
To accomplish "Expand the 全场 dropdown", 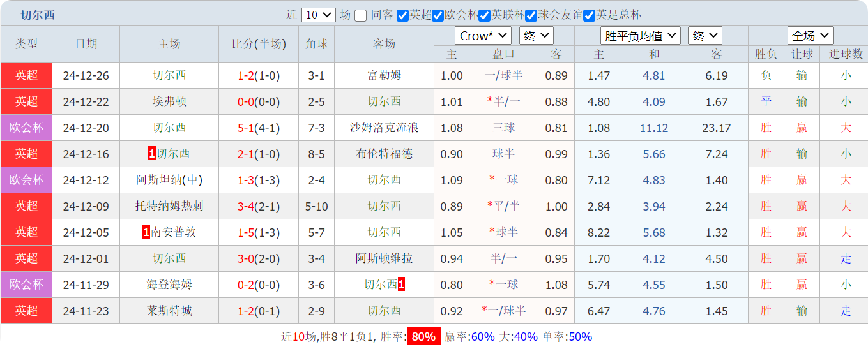I will point(810,36).
